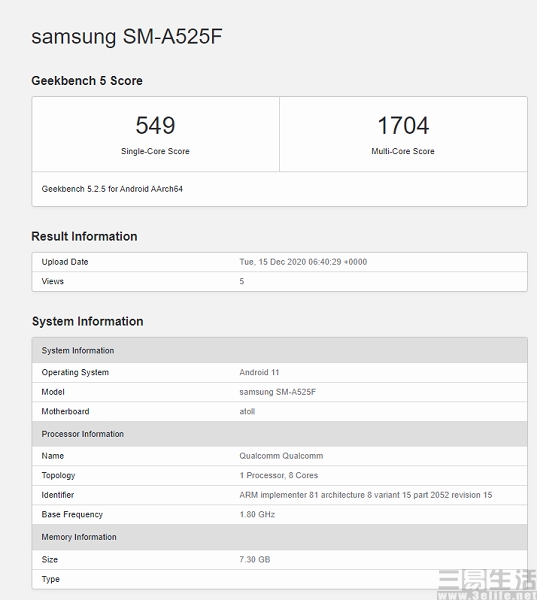Image resolution: width=537 pixels, height=600 pixels.
Task: Click the single-core score value 549
Action: [155, 125]
